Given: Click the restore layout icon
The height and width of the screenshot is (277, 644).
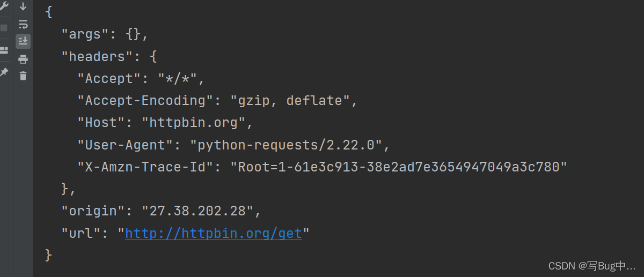Looking at the screenshot, I should coord(4,50).
